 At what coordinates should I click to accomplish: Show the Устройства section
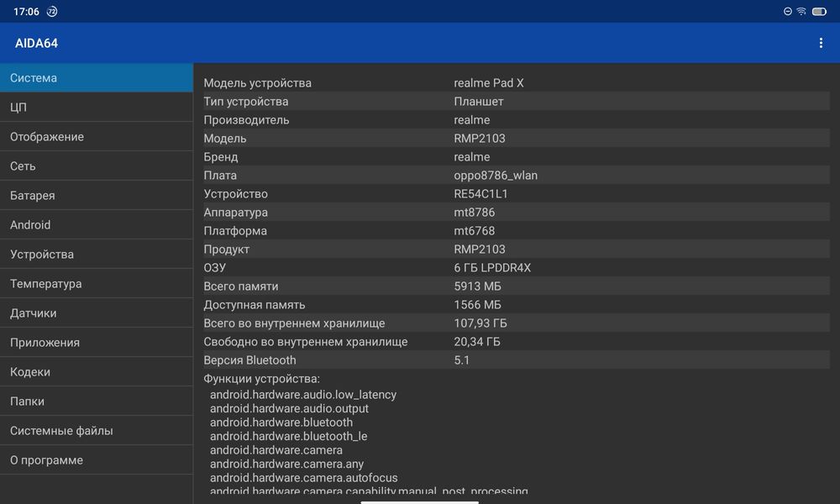97,255
